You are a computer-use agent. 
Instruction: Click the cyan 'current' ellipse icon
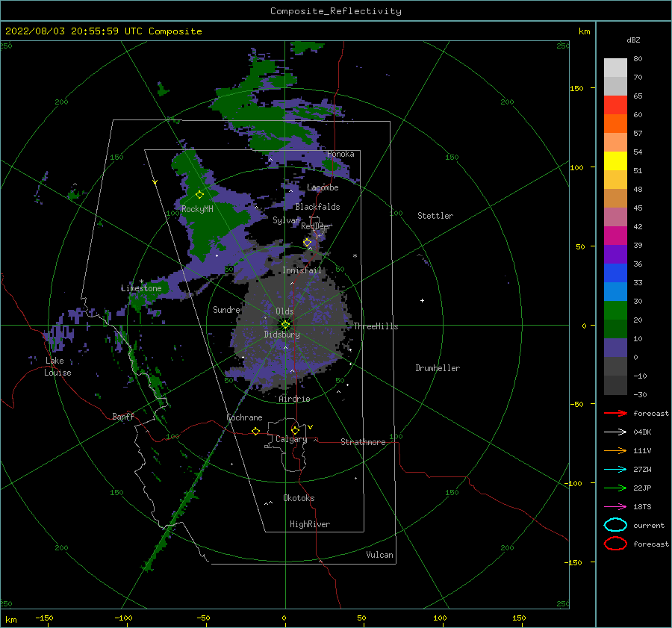(x=615, y=525)
